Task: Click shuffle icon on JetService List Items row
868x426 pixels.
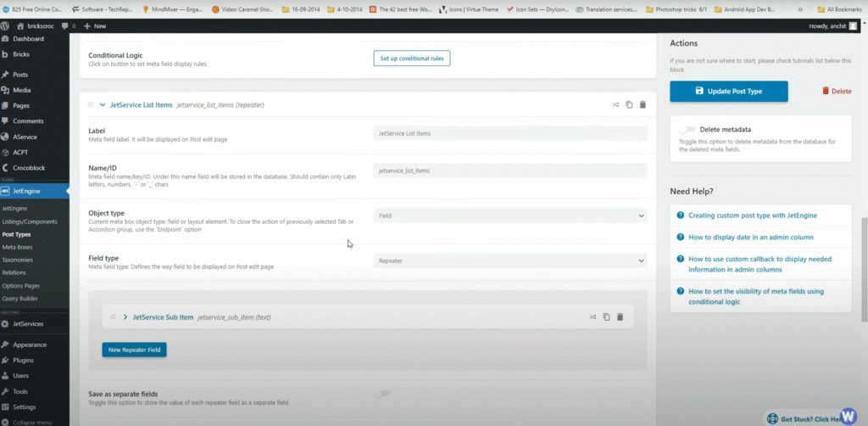Action: pos(615,104)
